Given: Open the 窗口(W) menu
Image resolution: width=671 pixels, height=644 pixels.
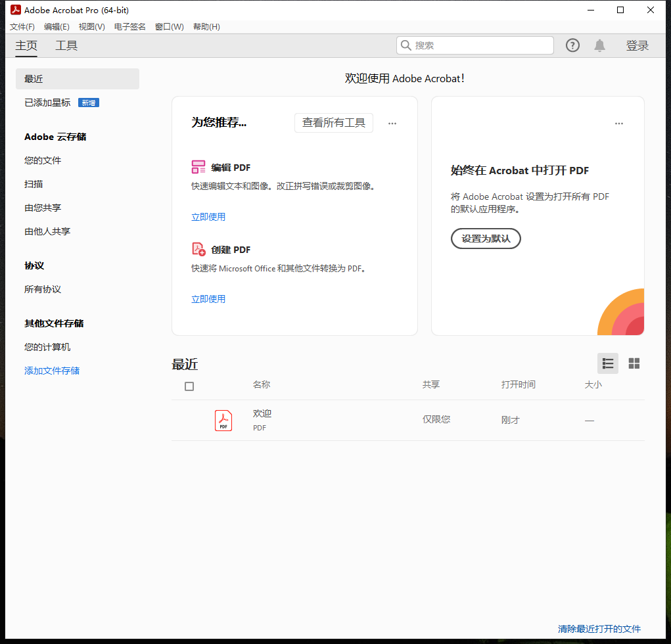Looking at the screenshot, I should point(169,26).
